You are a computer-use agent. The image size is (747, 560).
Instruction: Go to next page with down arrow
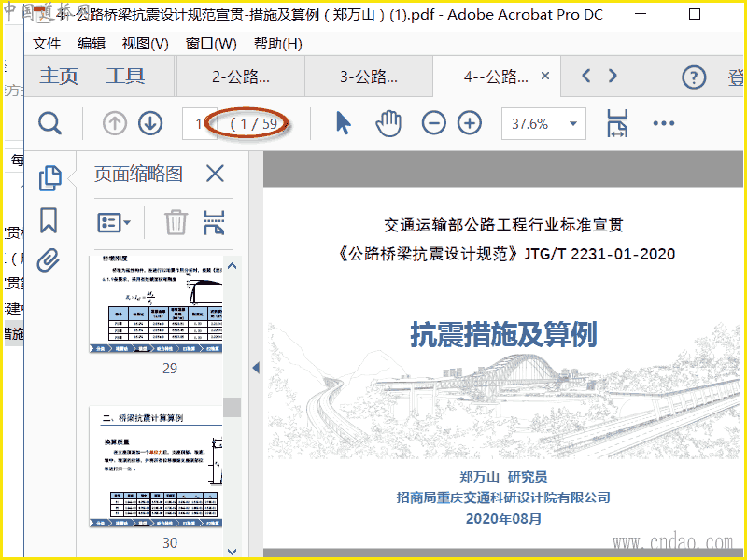tap(150, 124)
